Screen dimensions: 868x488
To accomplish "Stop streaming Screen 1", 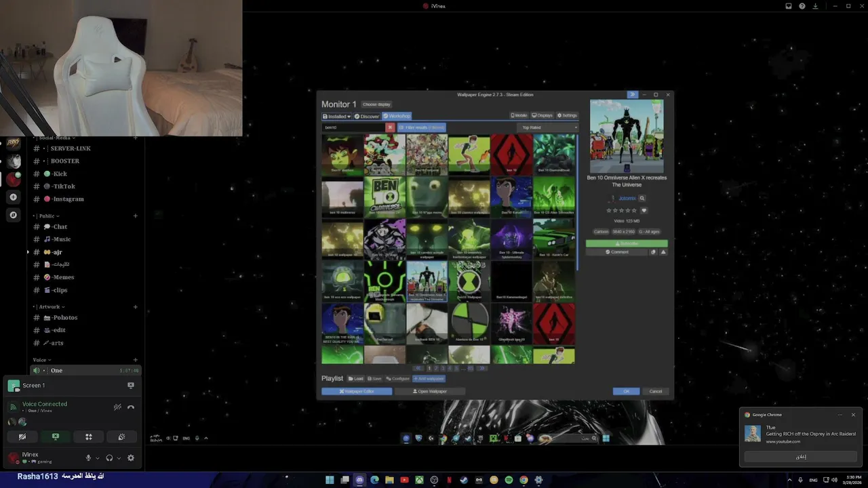I will click(x=131, y=385).
